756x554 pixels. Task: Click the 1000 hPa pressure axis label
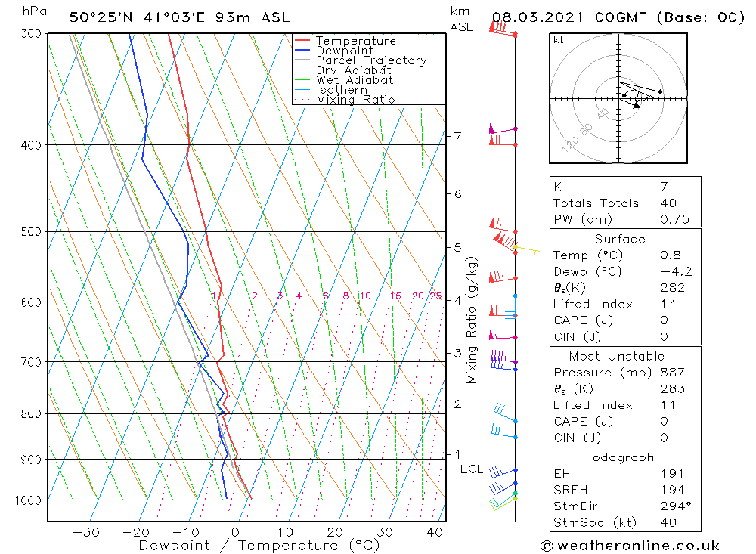(29, 500)
